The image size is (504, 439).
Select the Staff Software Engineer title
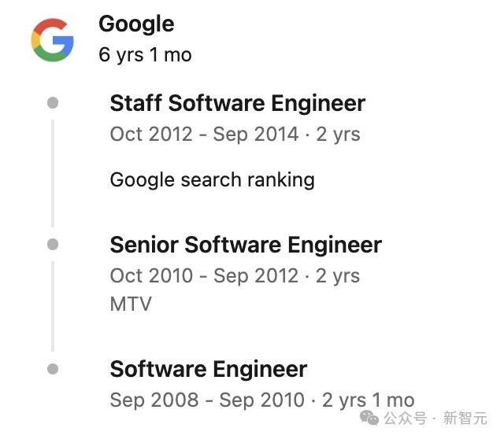click(237, 103)
